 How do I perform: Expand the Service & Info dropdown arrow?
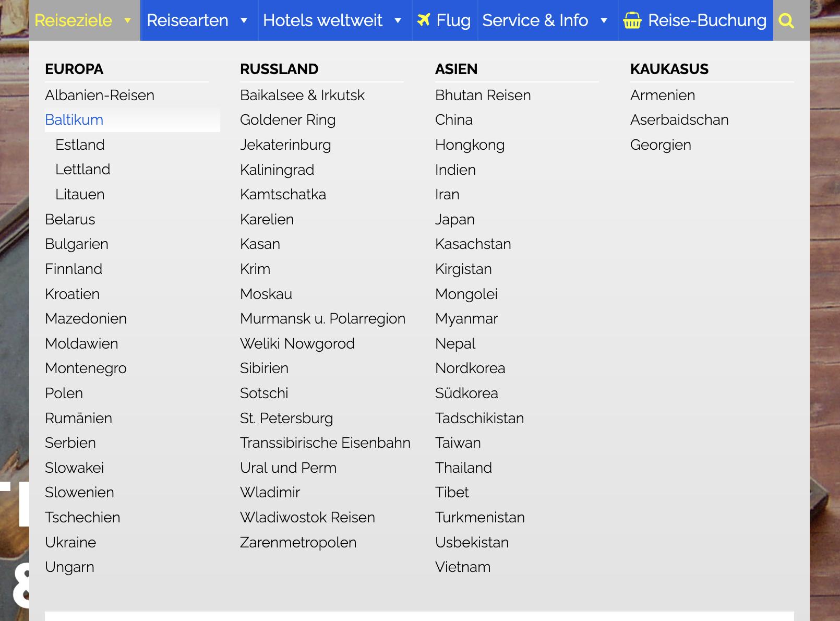click(x=604, y=21)
